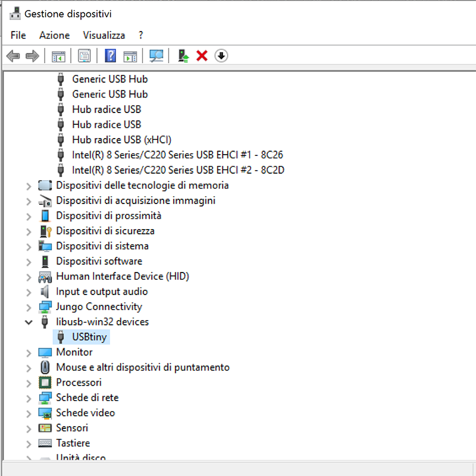476x476 pixels.
Task: Expand the Dispositivi di sistema node
Action: tap(29, 246)
